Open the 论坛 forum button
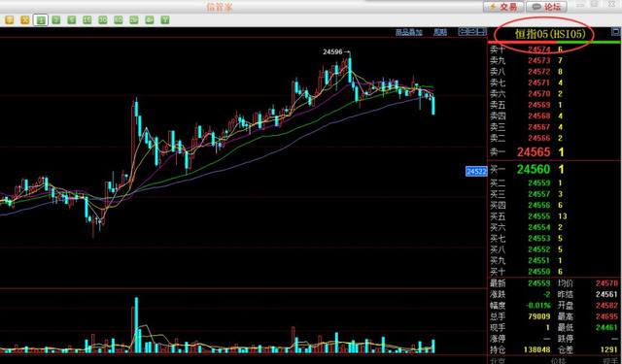Viewport: 622px width, 364px height. coord(546,7)
